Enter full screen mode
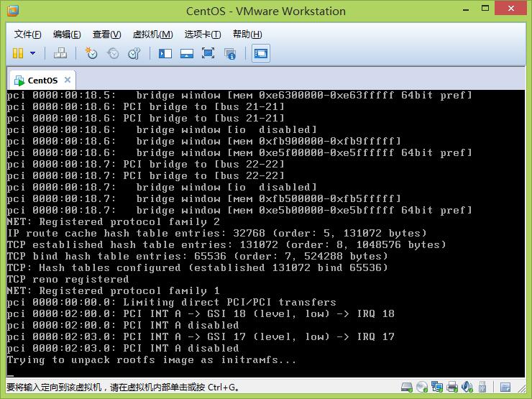Image resolution: width=532 pixels, height=399 pixels. pos(208,53)
